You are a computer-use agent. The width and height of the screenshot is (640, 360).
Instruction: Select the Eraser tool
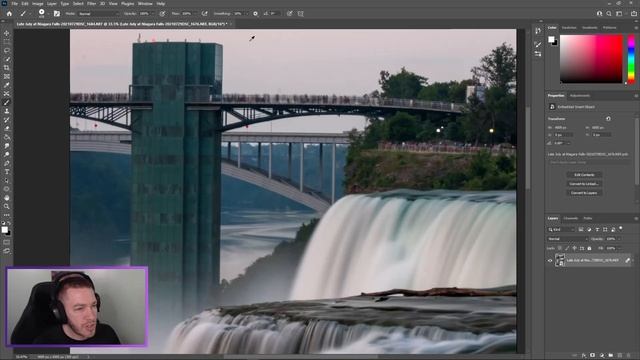7,129
